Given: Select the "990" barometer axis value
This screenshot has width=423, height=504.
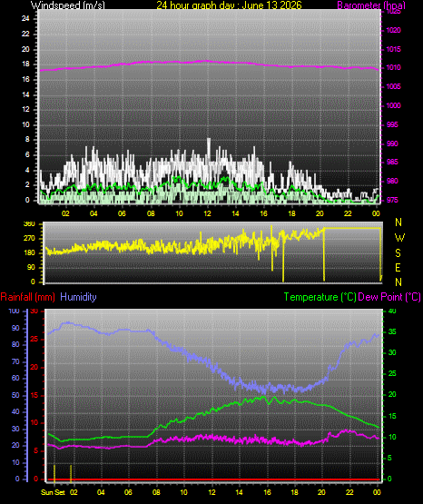Looking at the screenshot, I should click(x=392, y=143).
